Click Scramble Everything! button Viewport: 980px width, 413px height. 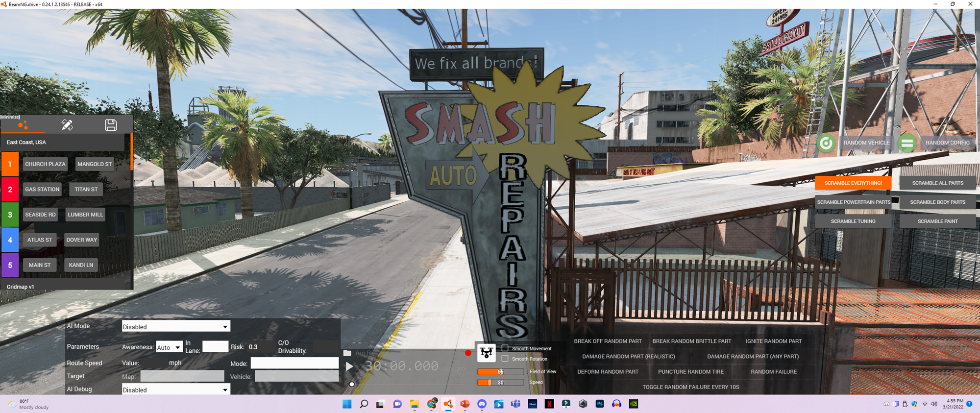(x=853, y=183)
